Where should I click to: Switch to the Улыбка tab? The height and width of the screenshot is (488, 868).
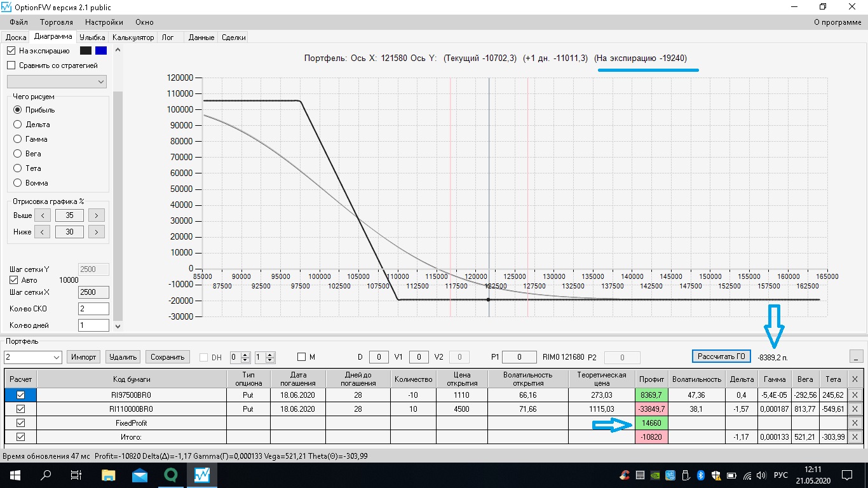click(93, 37)
